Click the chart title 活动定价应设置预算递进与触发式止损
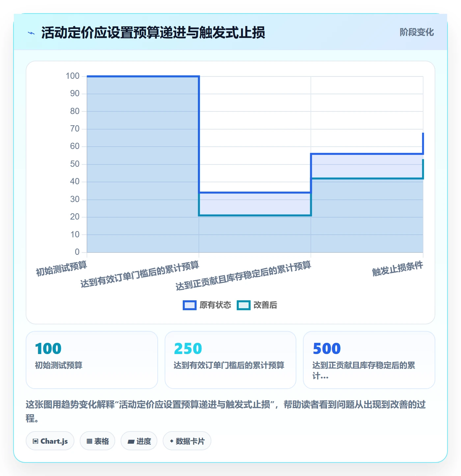Image resolution: width=461 pixels, height=476 pixels. click(x=153, y=33)
